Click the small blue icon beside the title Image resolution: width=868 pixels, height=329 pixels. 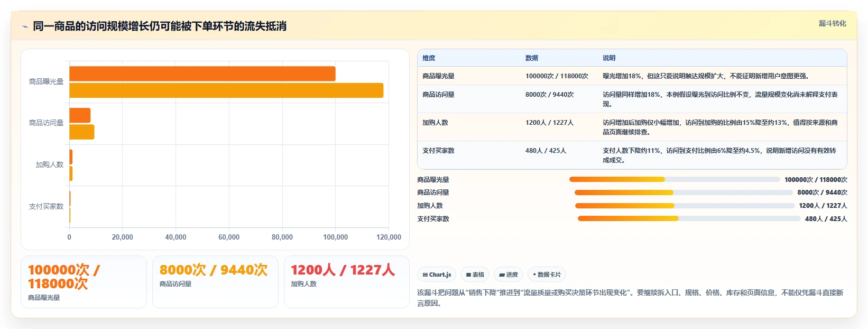coord(25,26)
